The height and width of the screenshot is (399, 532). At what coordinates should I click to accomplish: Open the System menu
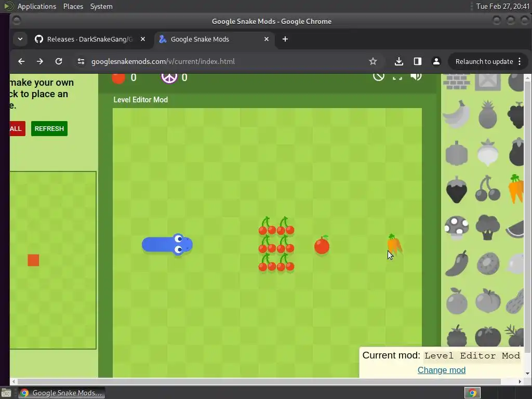pyautogui.click(x=101, y=6)
